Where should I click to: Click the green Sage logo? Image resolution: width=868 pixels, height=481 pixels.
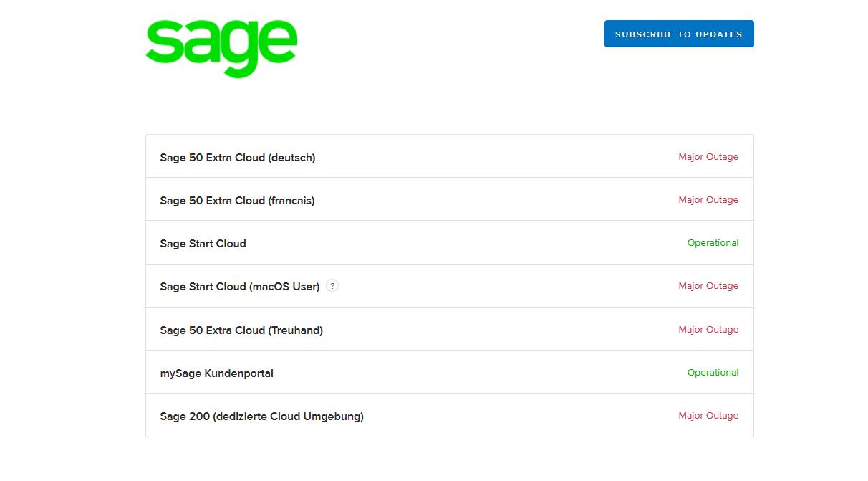221,47
